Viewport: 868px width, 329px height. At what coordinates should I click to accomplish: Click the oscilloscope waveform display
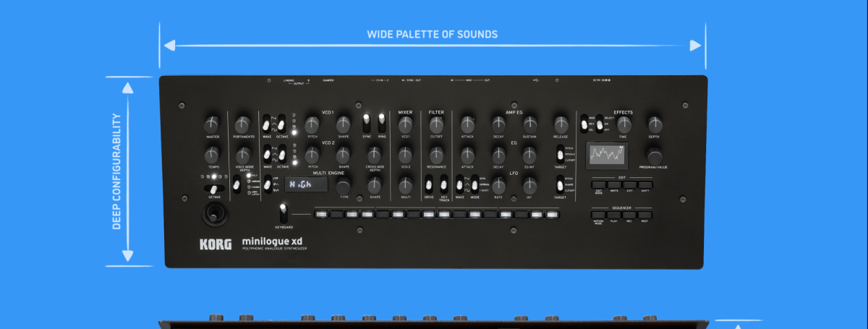point(607,154)
